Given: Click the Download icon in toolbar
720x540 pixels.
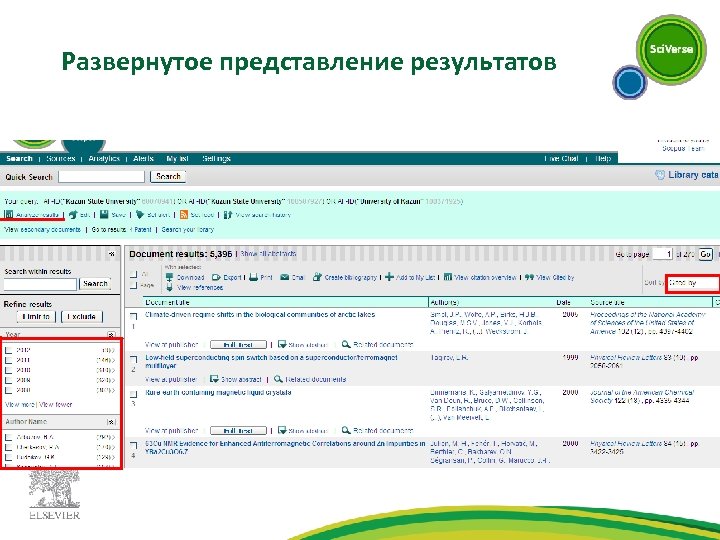Looking at the screenshot, I should coord(169,277).
